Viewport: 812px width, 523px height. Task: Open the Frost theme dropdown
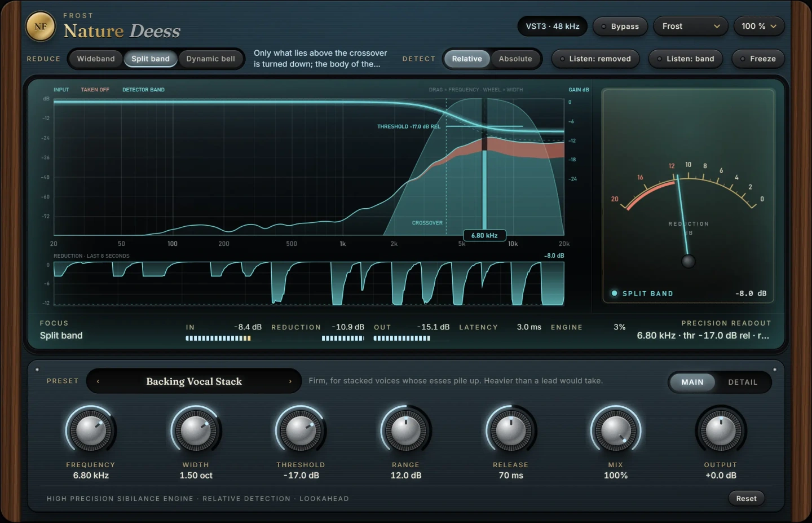click(x=691, y=27)
